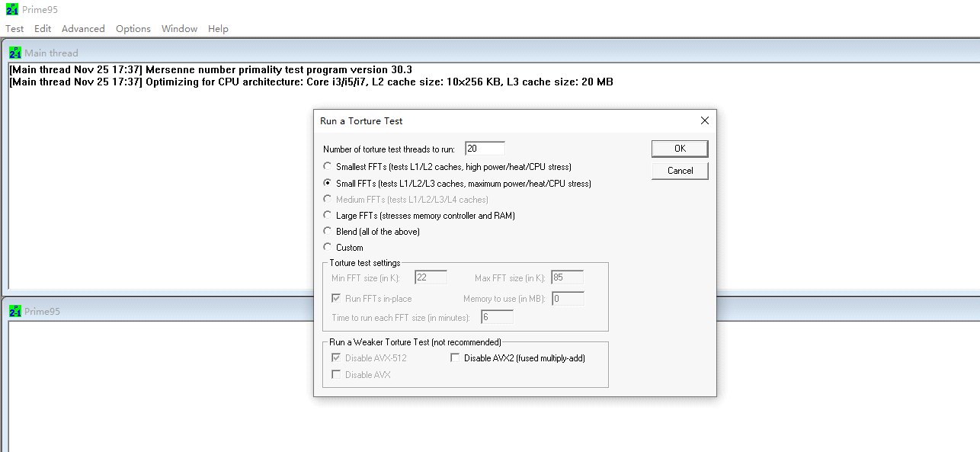Open the Test menu
Screen dimensions: 980x452
point(14,28)
